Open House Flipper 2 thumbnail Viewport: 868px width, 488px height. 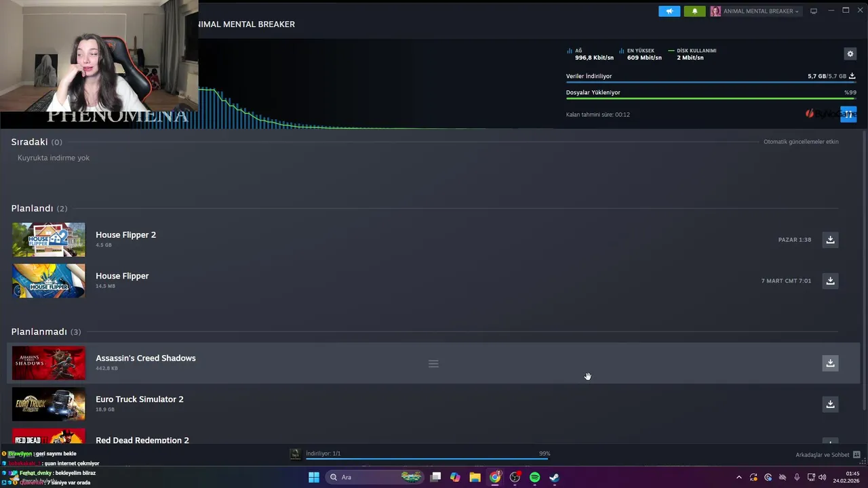click(49, 240)
